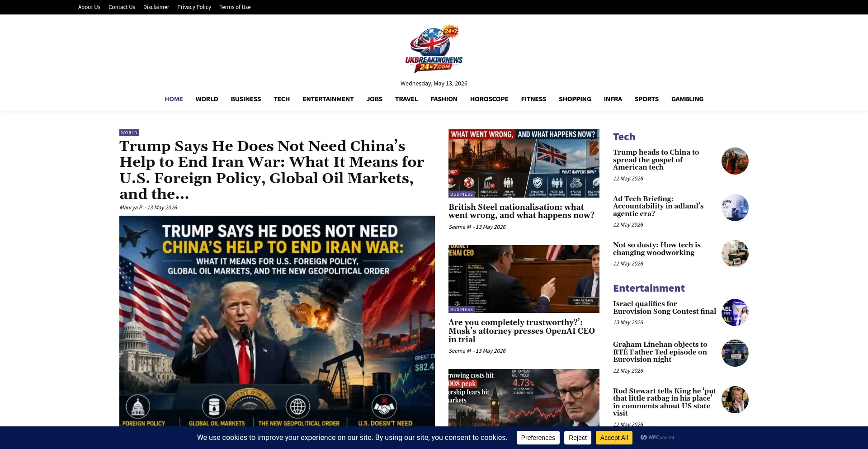Click the Entertainment section heading
Screen dimensions: 868x449
tap(649, 288)
